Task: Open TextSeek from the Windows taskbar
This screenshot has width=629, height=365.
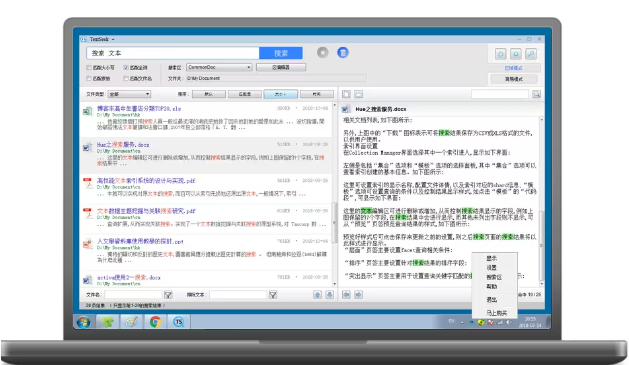Action: pos(179,322)
